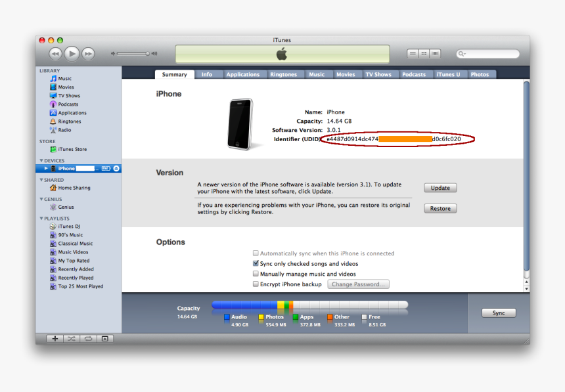Viewport: 565px width, 392px height.
Task: Open the iTunes U tab
Action: pos(448,75)
